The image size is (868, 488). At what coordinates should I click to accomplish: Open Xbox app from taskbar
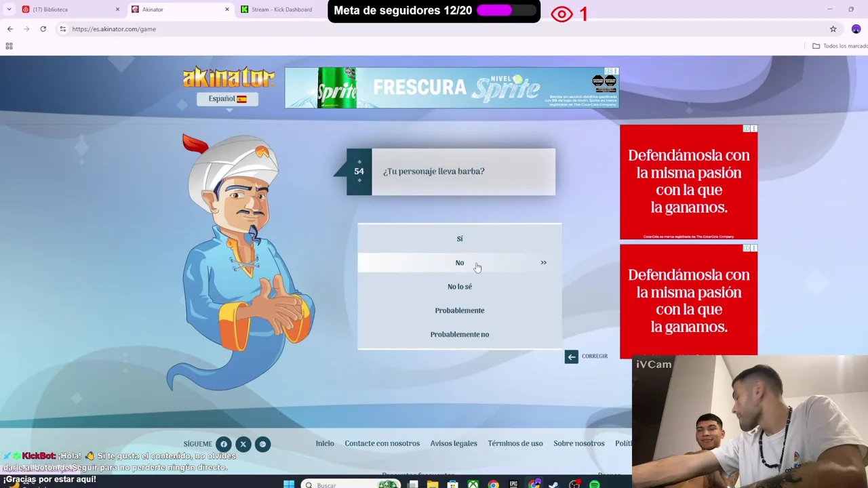473,485
